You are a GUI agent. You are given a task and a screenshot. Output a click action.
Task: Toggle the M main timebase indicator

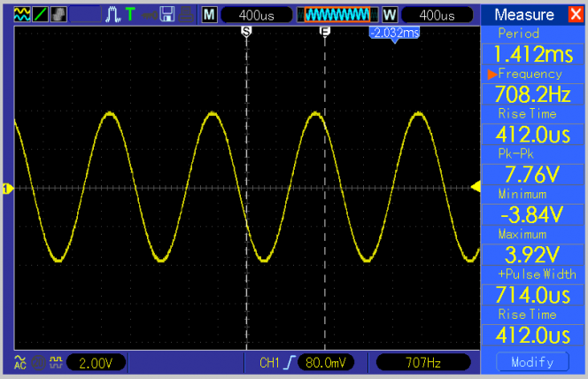[x=208, y=15]
